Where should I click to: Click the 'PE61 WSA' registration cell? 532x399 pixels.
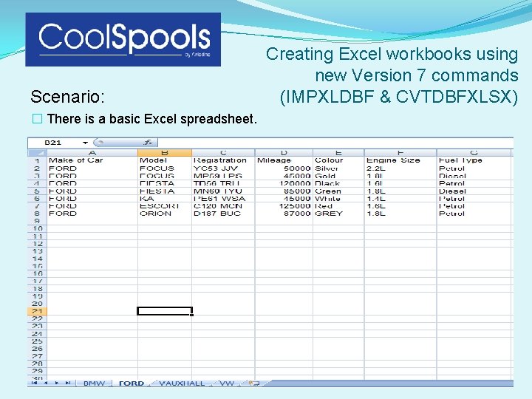(x=223, y=199)
